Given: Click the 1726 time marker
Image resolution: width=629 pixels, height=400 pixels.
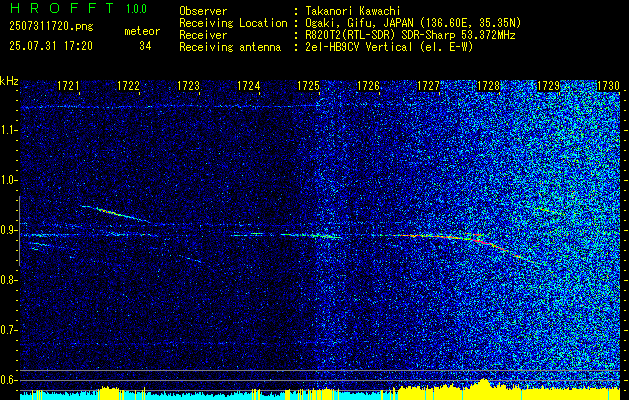Looking at the screenshot, I should click(368, 86).
